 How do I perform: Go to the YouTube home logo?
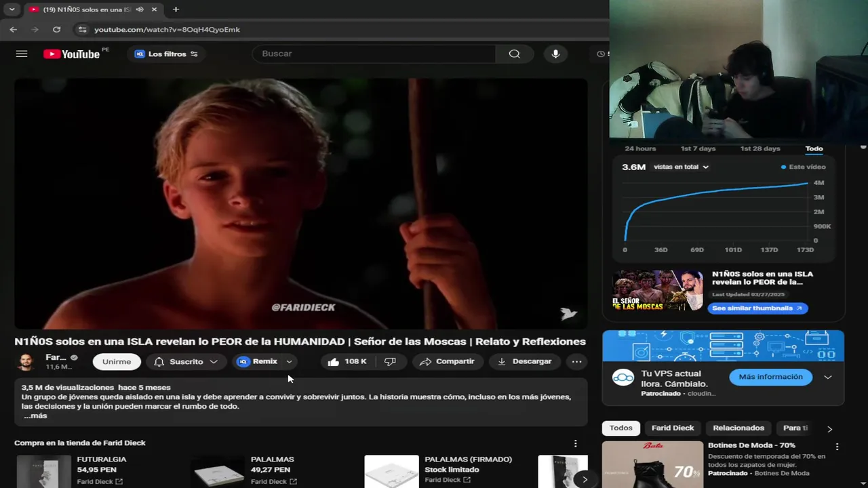coord(72,54)
